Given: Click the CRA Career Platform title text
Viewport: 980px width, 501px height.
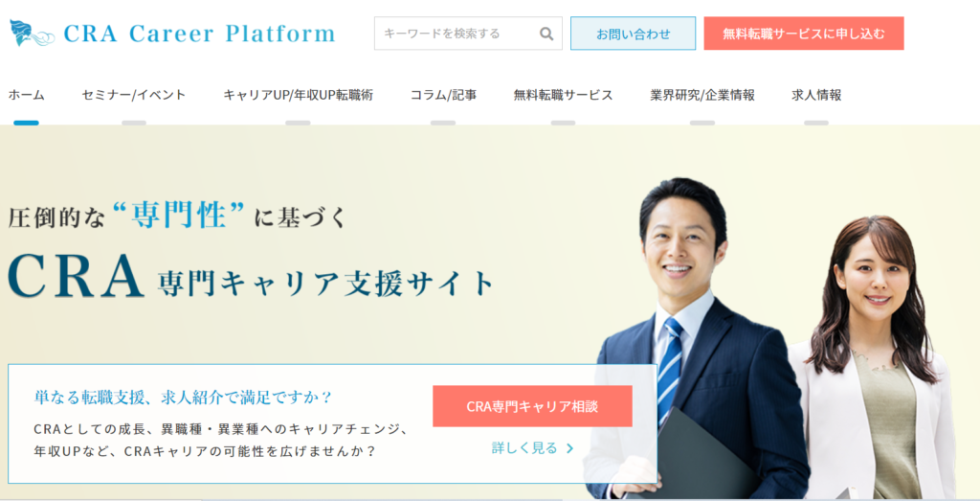Looking at the screenshot, I should pyautogui.click(x=199, y=34).
